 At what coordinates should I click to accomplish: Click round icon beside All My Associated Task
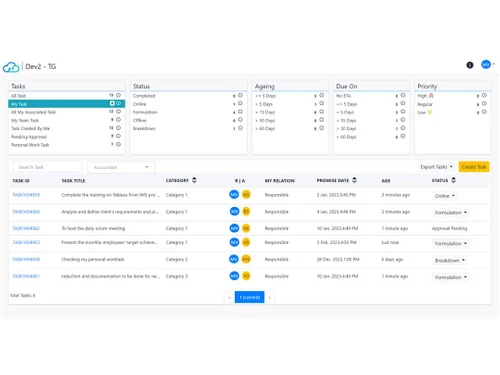(x=118, y=112)
